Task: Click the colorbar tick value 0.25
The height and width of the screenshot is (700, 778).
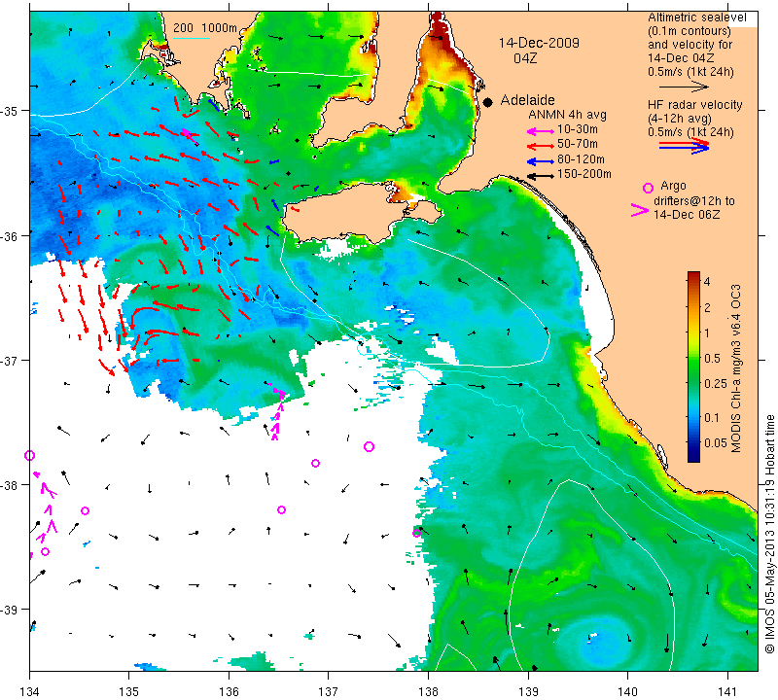Action: pos(716,383)
